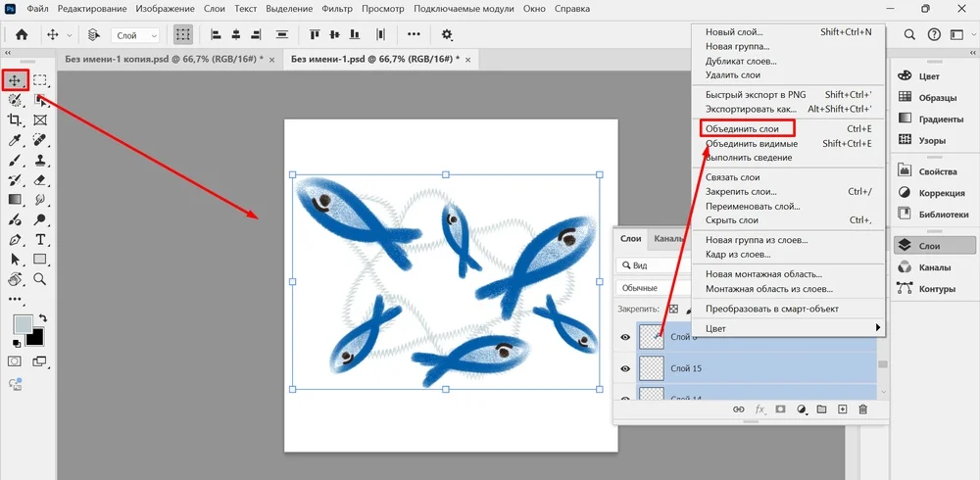This screenshot has height=480, width=980.
Task: Select the Crop tool
Action: tap(15, 120)
